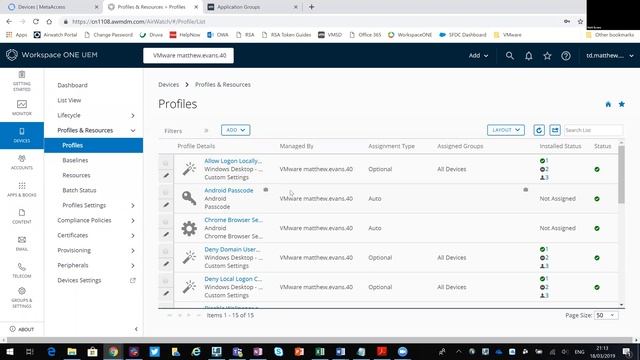Click the global search magnifier icon
The width and height of the screenshot is (640, 360).
tap(509, 56)
